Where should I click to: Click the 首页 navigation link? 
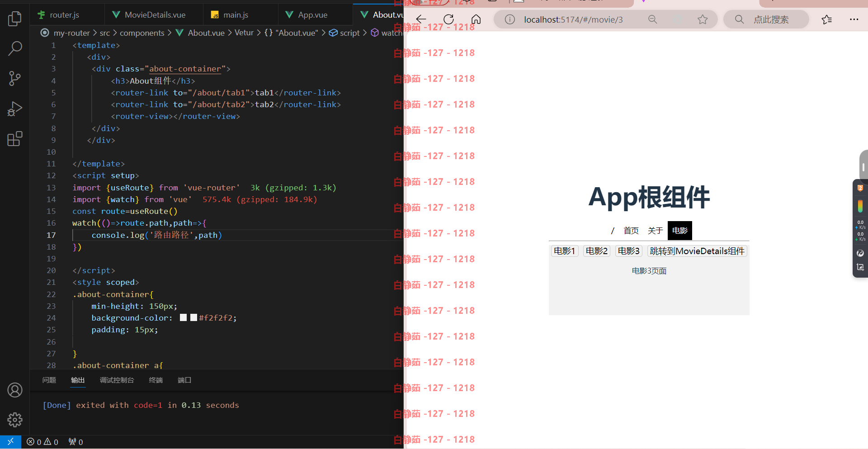coord(631,231)
